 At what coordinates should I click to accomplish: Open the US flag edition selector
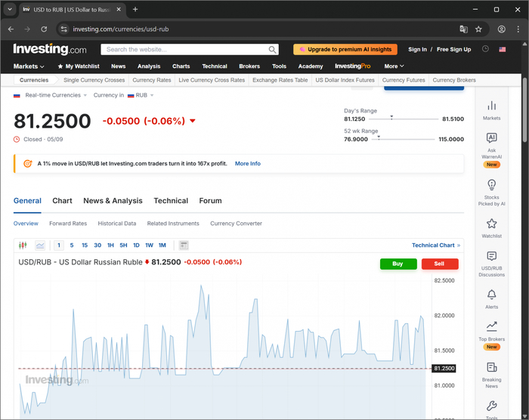503,49
